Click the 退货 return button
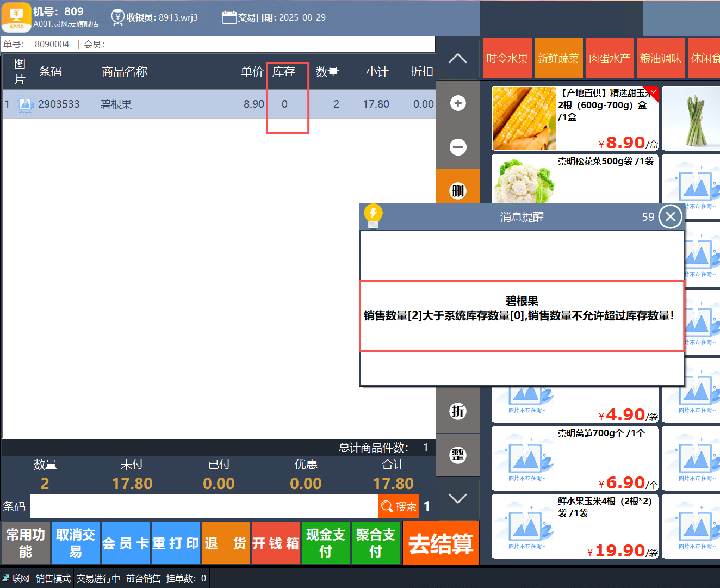Image resolution: width=720 pixels, height=588 pixels. pyautogui.click(x=226, y=543)
